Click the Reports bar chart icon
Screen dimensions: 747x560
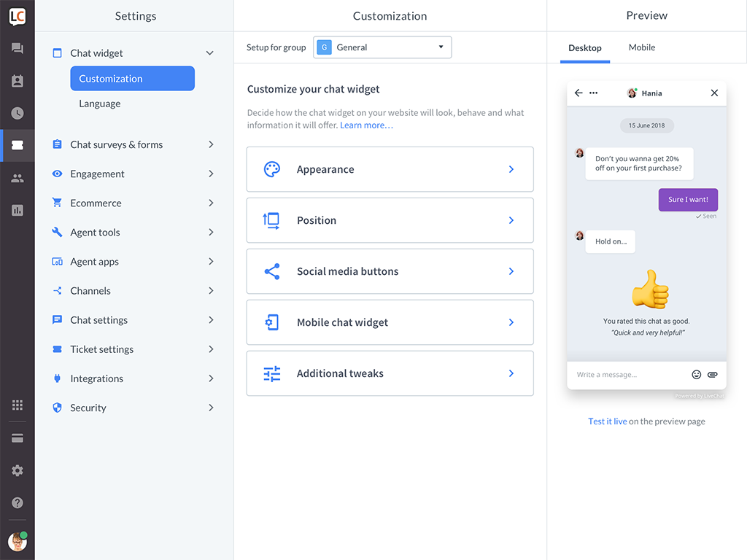point(18,210)
